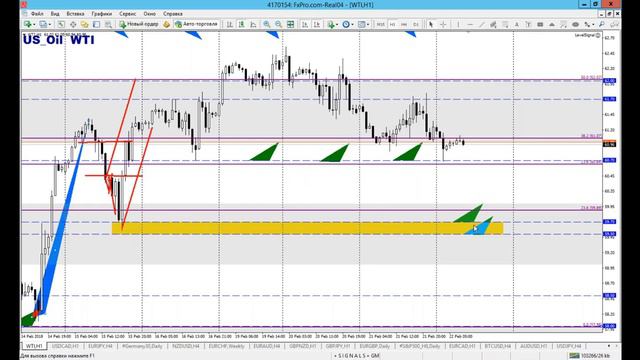Select the Trendline drawing tool
The width and height of the screenshot is (640, 360).
(x=482, y=24)
